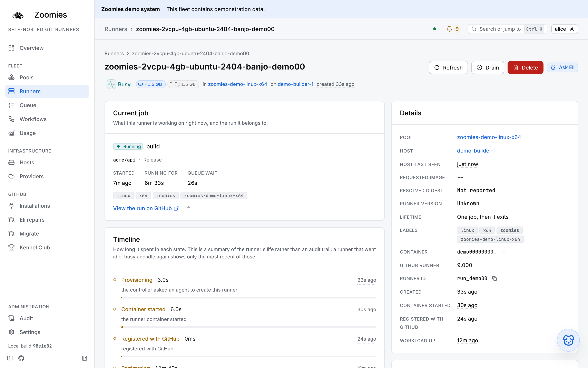Open the Migrate page
588x368 pixels.
click(47, 233)
